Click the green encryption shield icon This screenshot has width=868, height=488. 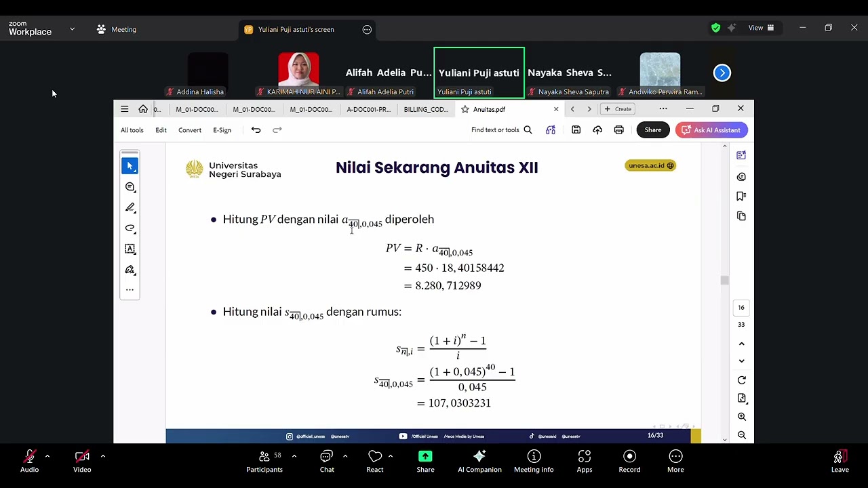point(716,28)
